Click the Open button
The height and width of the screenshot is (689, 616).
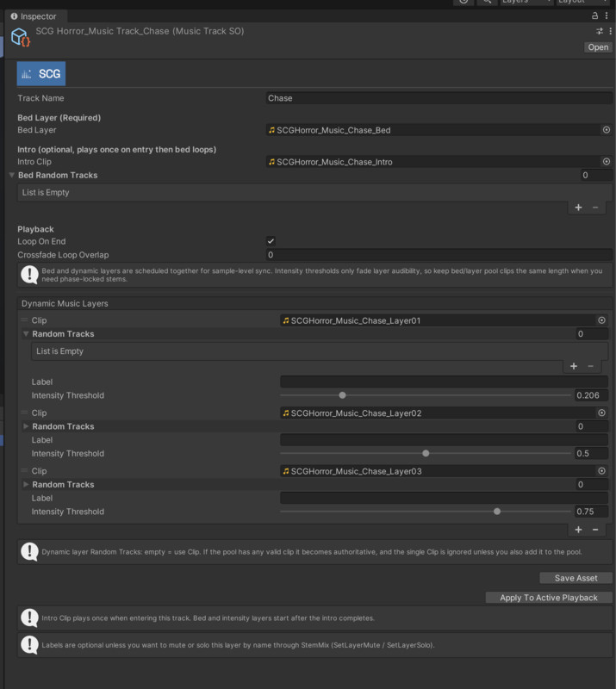click(598, 47)
